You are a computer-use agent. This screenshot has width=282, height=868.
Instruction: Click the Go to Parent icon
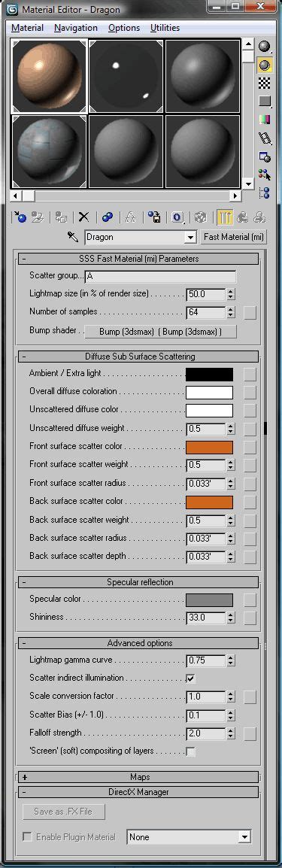point(242,217)
